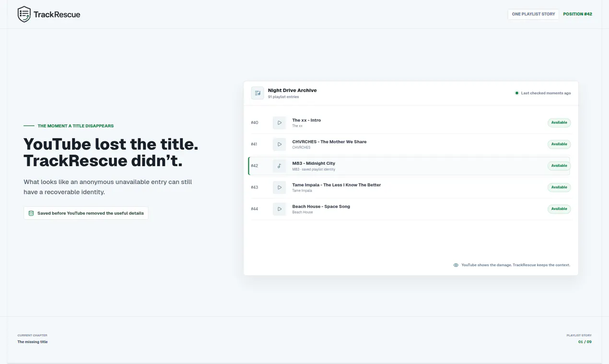Click the #41 position number
Viewport: 609px width, 364px height.
(x=254, y=144)
